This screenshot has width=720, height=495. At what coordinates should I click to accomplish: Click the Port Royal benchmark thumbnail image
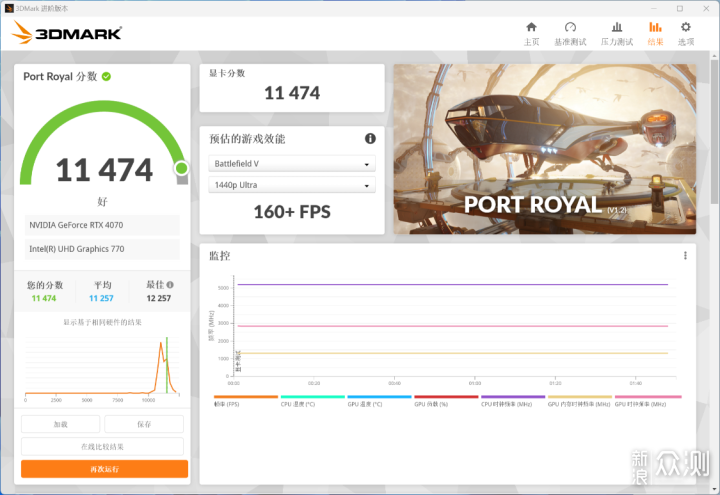(x=545, y=149)
